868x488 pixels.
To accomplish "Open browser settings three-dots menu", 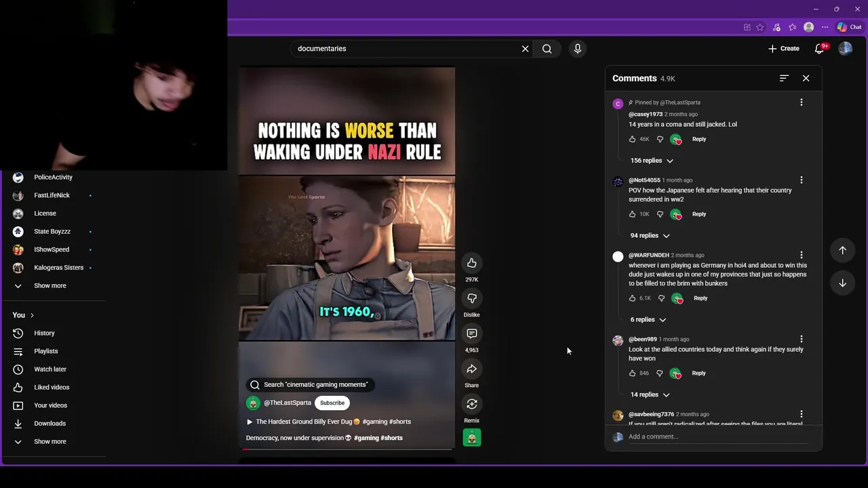I will tap(825, 27).
